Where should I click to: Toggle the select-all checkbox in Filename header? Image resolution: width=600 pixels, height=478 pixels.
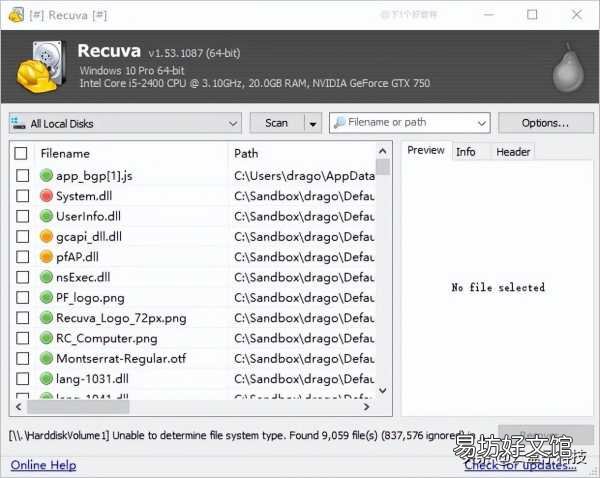tap(21, 153)
